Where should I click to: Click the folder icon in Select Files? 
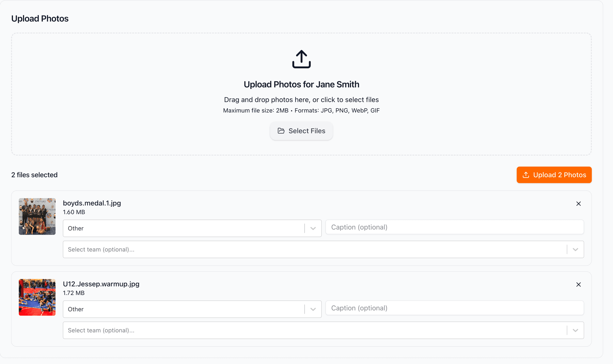(281, 131)
